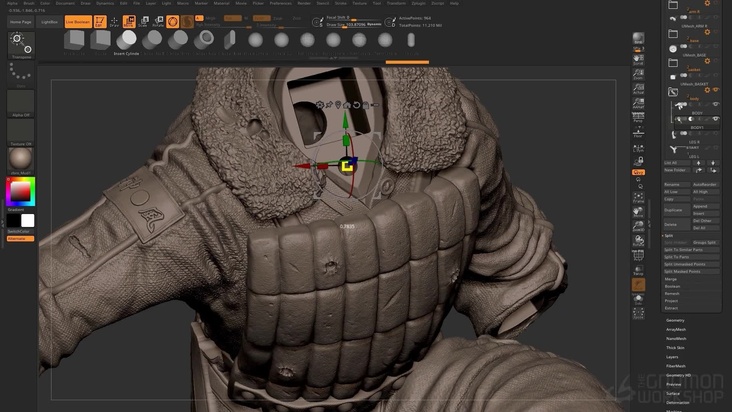The height and width of the screenshot is (412, 732).
Task: Pick the hollow tube insert mesh
Action: (x=204, y=41)
